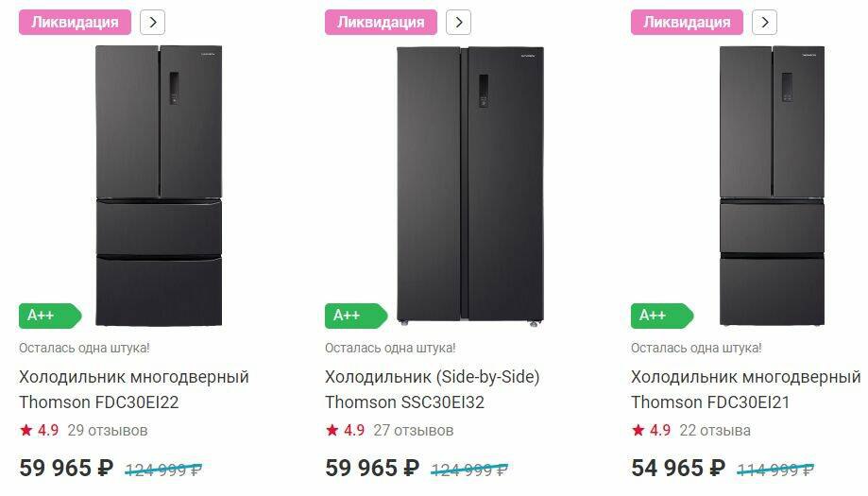Screen dimensions: 868x496
Task: Open the 27 отзывов reviews link
Action: point(414,431)
